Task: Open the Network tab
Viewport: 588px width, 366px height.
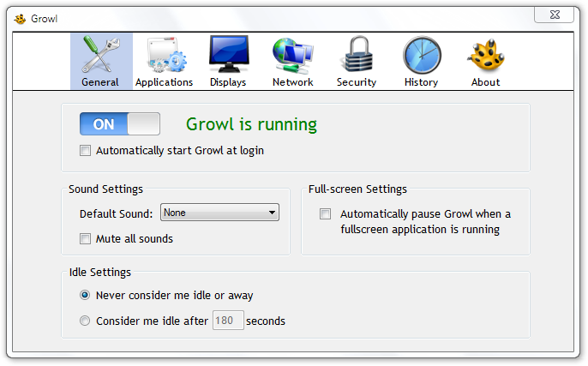Action: coord(293,62)
